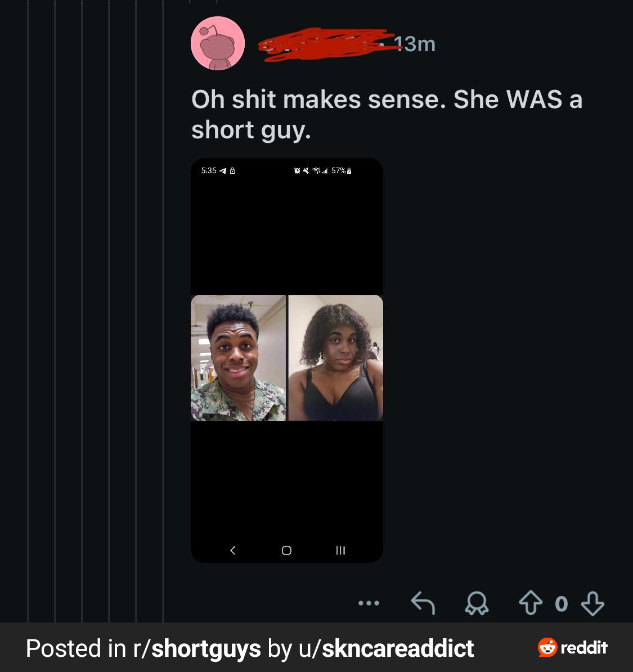Upvote the comment
The width and height of the screenshot is (633, 672).
point(530,603)
